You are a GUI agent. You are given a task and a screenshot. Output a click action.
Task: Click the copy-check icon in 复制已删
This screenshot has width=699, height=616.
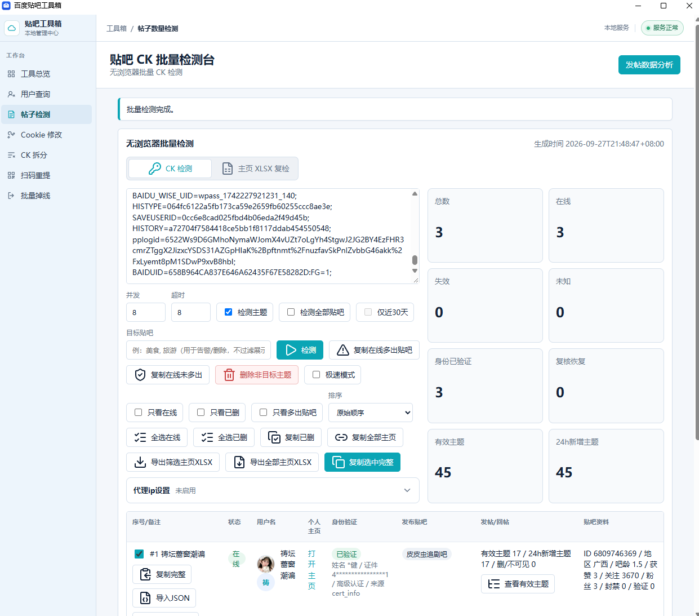click(x=274, y=437)
